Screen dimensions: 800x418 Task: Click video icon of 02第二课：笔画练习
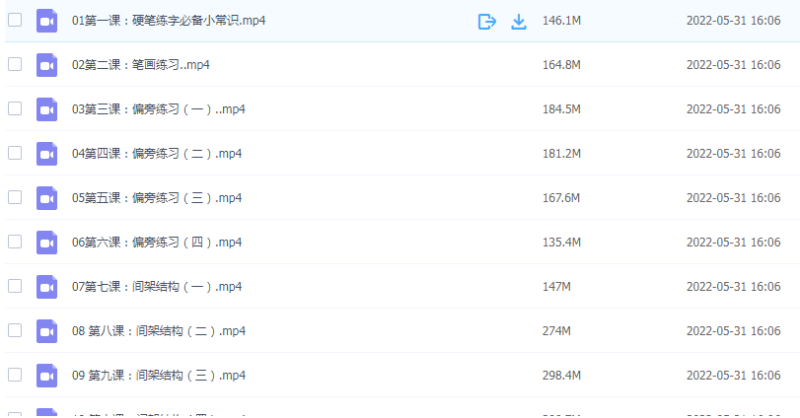coord(46,65)
